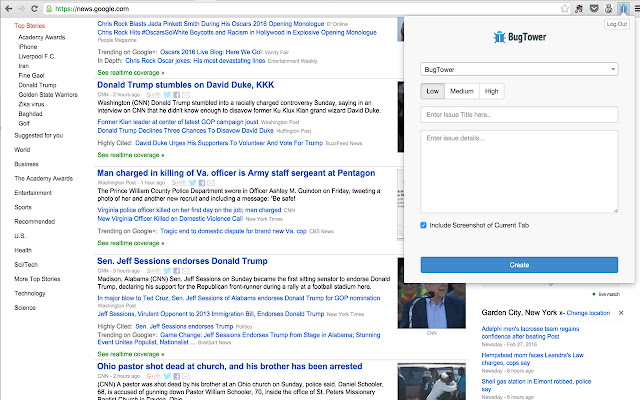The height and width of the screenshot is (400, 640).
Task: Open Shell gas station in Elmont robbed story
Action: pyautogui.click(x=536, y=385)
